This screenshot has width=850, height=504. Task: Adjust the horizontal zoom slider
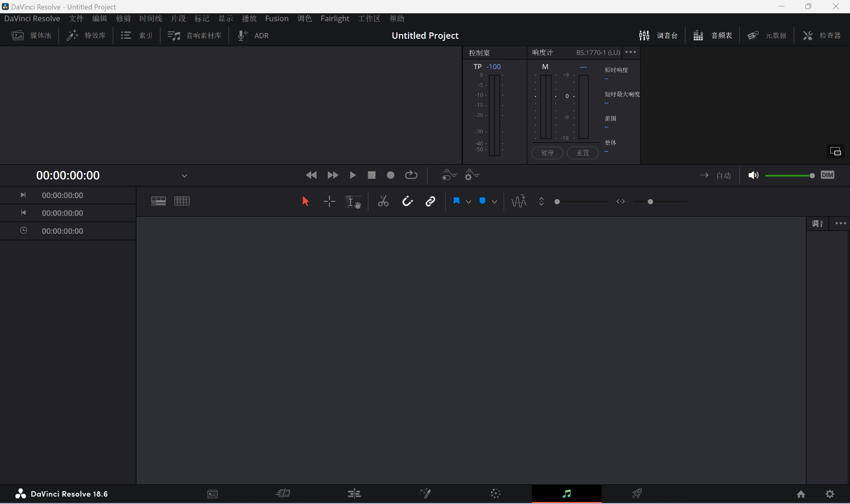coord(660,202)
